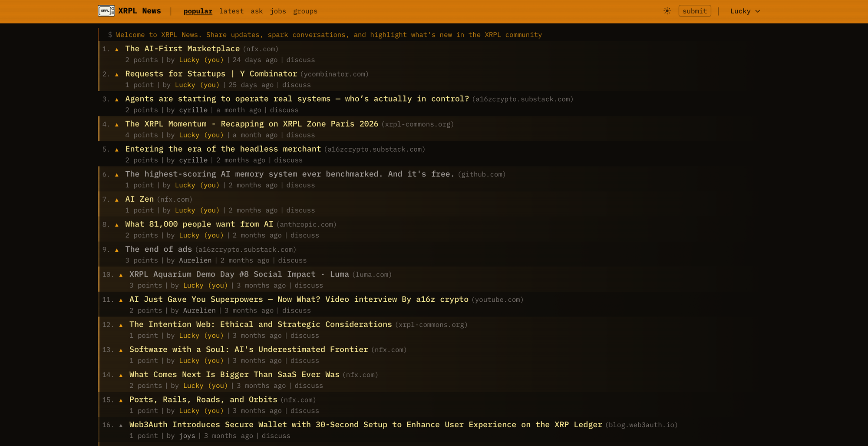Go to XRPL News home title
This screenshot has height=446, width=868.
click(139, 11)
